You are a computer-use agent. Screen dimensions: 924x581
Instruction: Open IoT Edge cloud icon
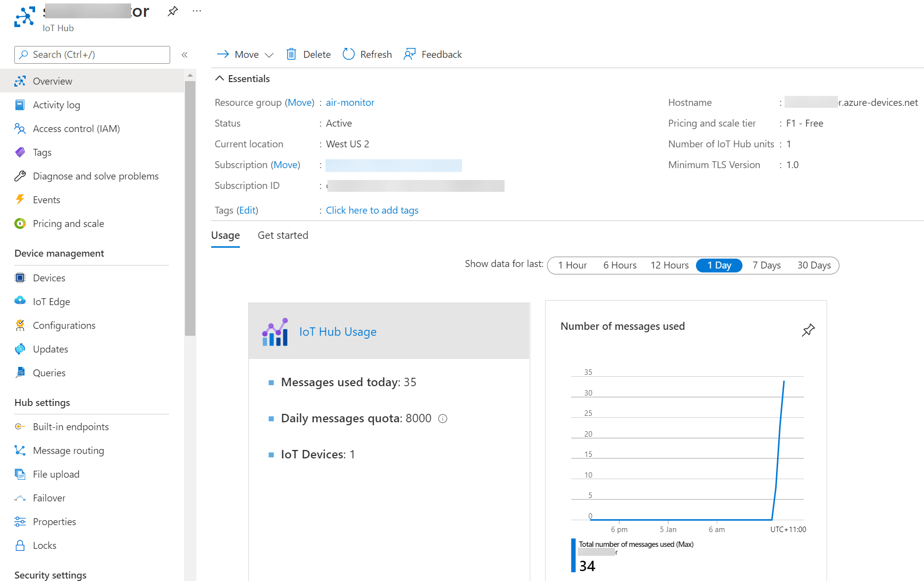(x=20, y=302)
